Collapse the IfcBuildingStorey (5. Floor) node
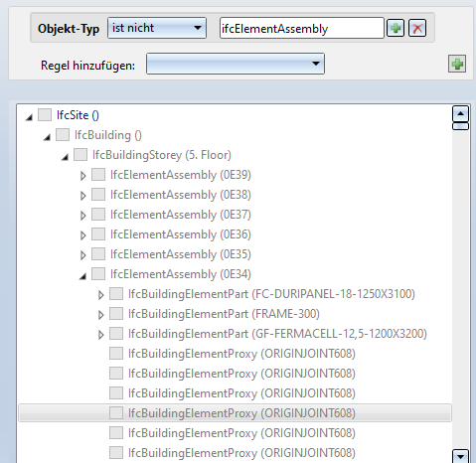The height and width of the screenshot is (463, 476). [66, 157]
